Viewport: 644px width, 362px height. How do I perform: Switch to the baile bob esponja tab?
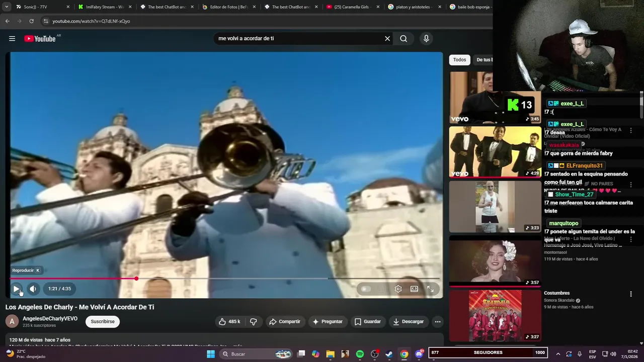471,7
